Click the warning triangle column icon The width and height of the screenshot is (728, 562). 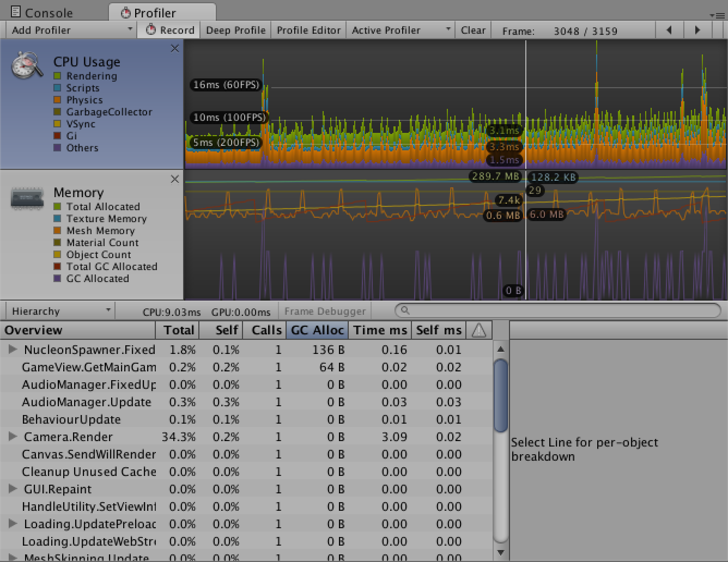pos(479,330)
